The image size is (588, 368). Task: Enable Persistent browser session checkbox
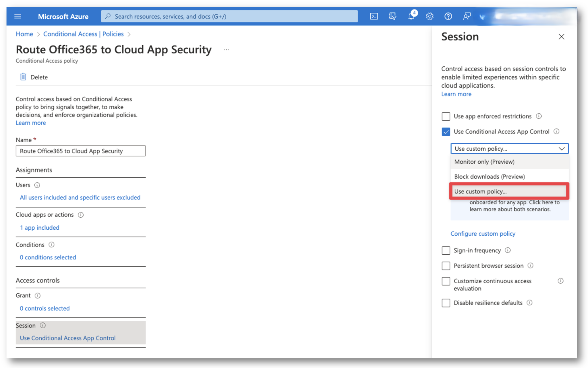click(446, 266)
